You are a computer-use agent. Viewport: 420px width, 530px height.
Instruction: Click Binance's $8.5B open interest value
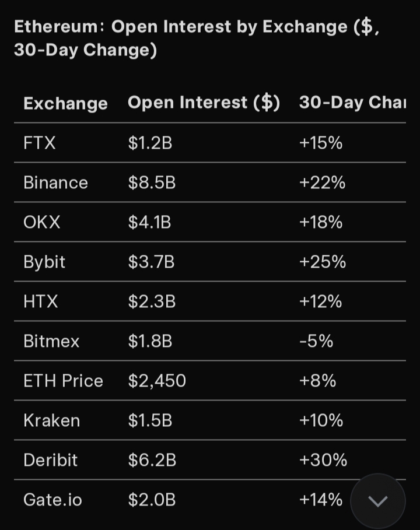[x=152, y=182]
